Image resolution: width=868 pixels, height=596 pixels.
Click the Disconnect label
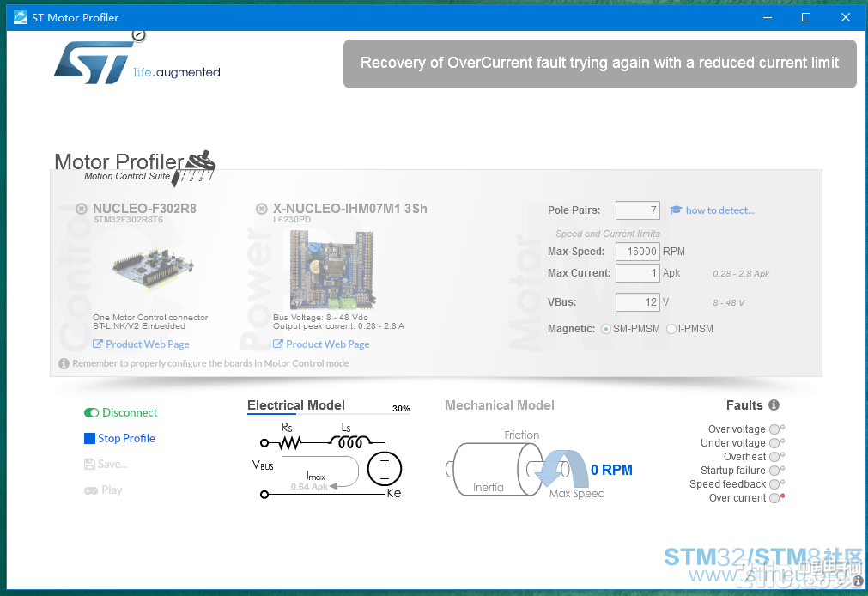coord(130,413)
